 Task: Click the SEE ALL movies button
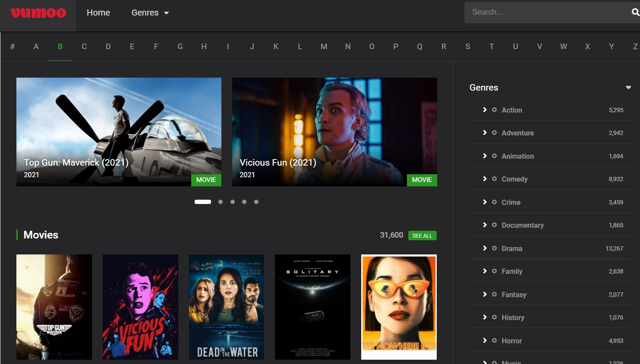point(422,235)
